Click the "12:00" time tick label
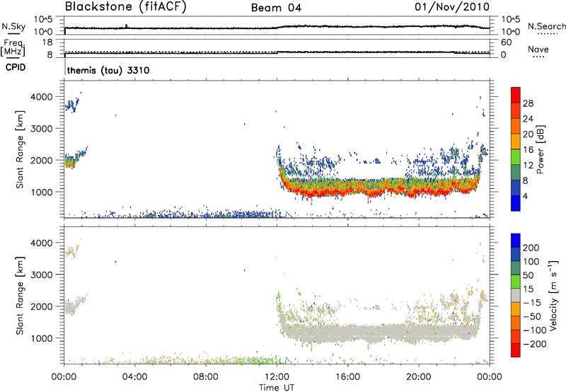The height and width of the screenshot is (392, 566). [x=277, y=377]
